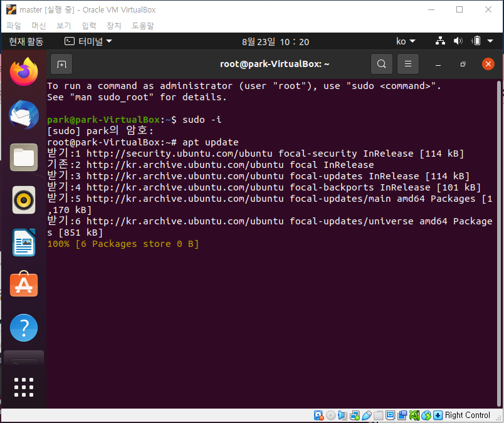Click VirtualBox display indicator

point(390,415)
